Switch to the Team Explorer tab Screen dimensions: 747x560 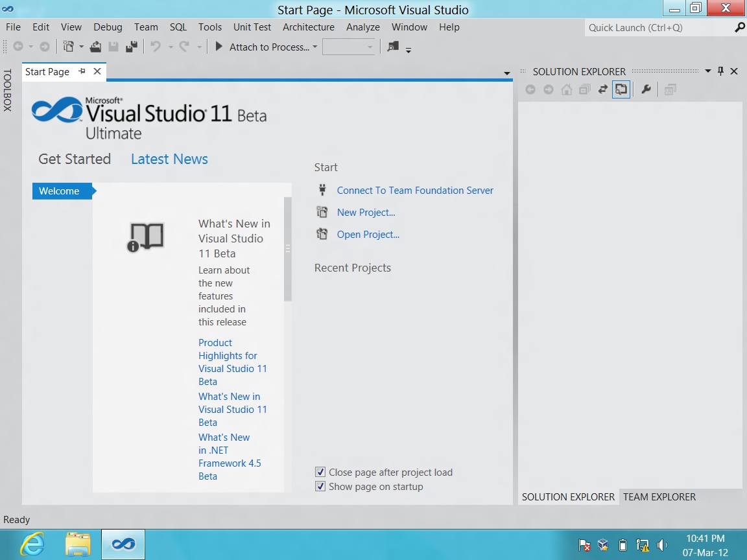[659, 496]
